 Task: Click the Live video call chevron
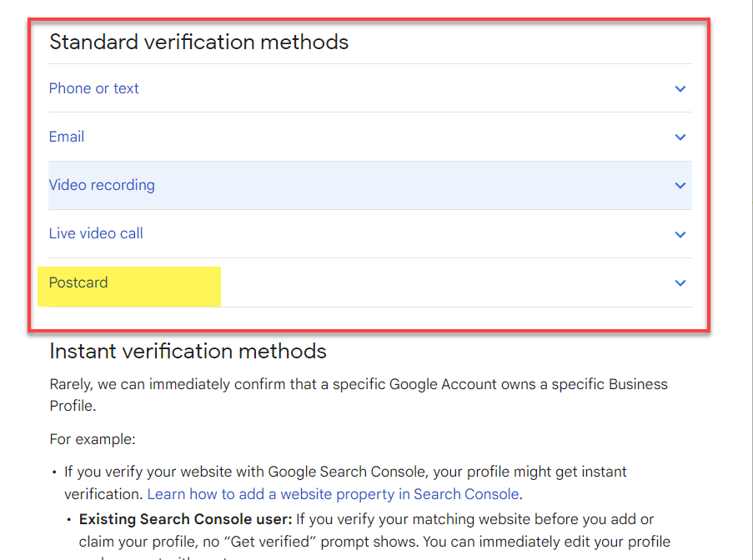pyautogui.click(x=680, y=235)
